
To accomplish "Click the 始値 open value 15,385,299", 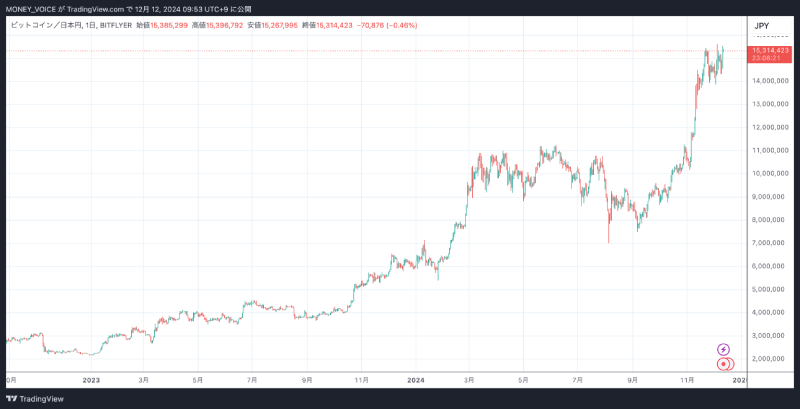I will 170,24.
